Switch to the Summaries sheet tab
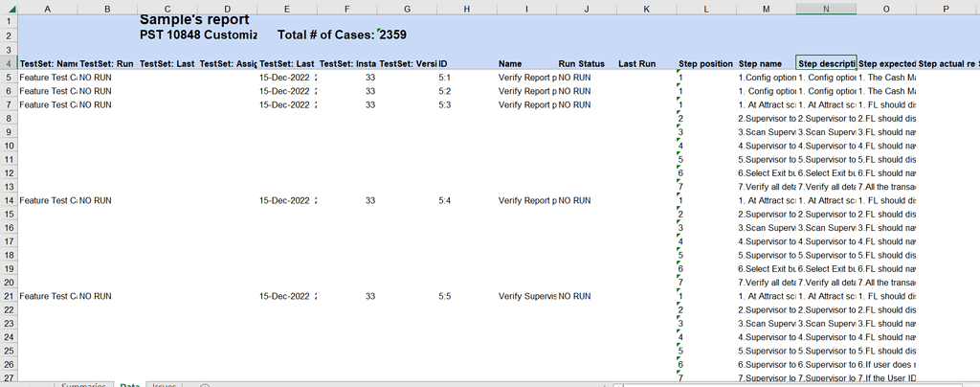This screenshot has width=980, height=387. [x=83, y=384]
